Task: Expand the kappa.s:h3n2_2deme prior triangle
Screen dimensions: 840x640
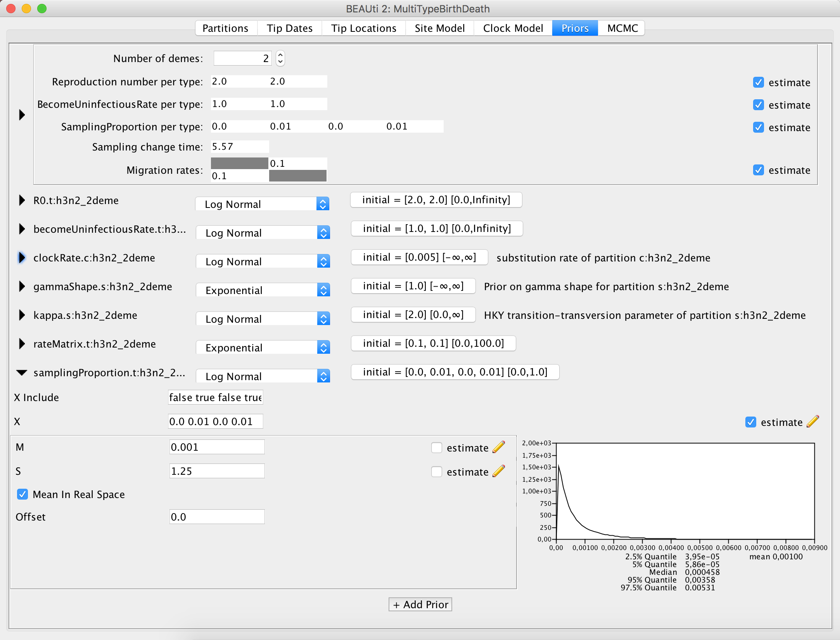Action: (22, 315)
